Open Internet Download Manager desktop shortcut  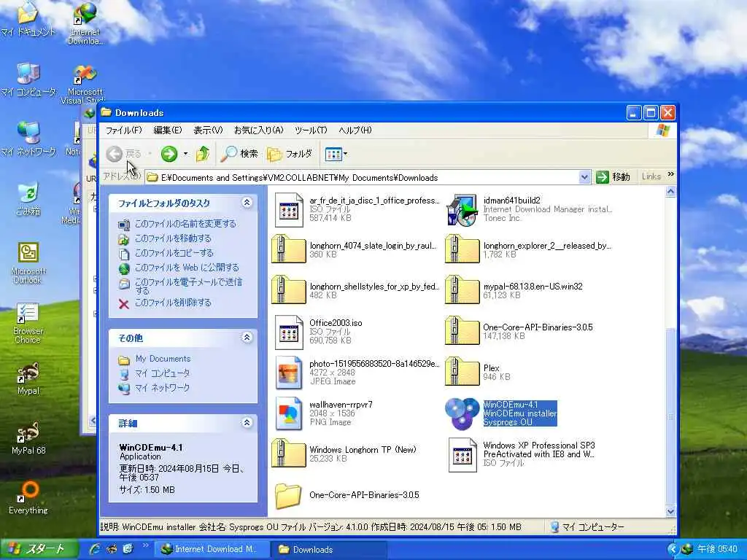pyautogui.click(x=85, y=23)
